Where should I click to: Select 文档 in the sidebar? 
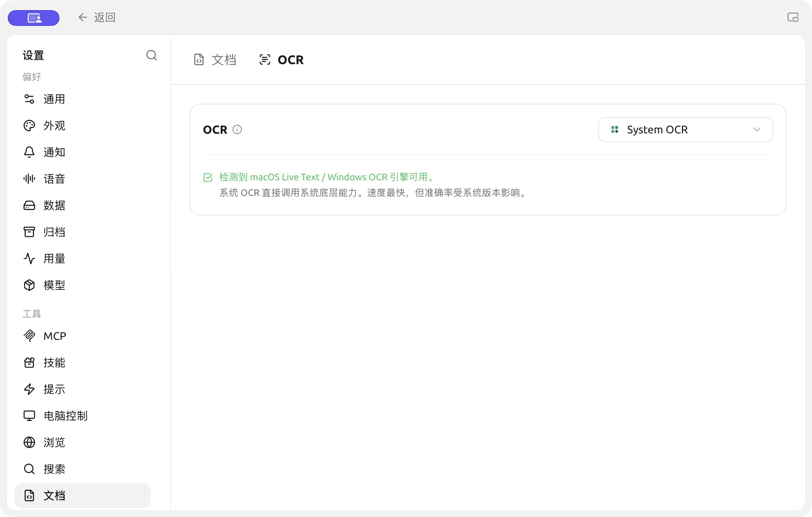click(82, 495)
